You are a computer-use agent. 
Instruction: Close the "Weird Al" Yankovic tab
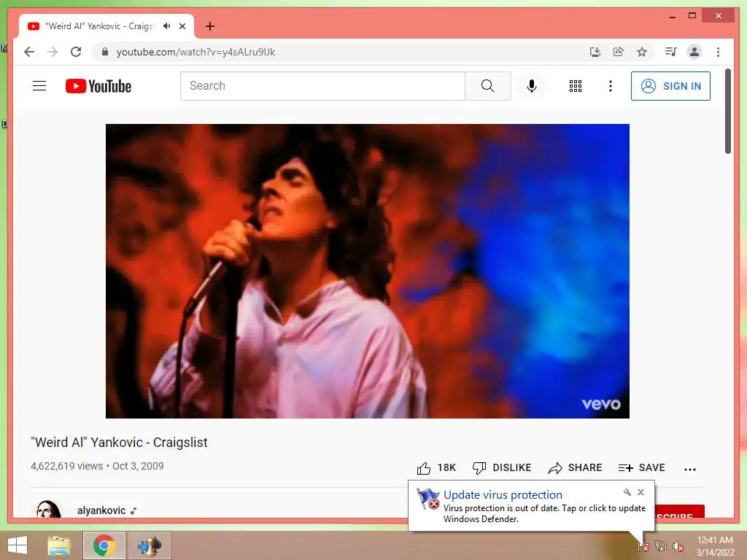(x=182, y=26)
